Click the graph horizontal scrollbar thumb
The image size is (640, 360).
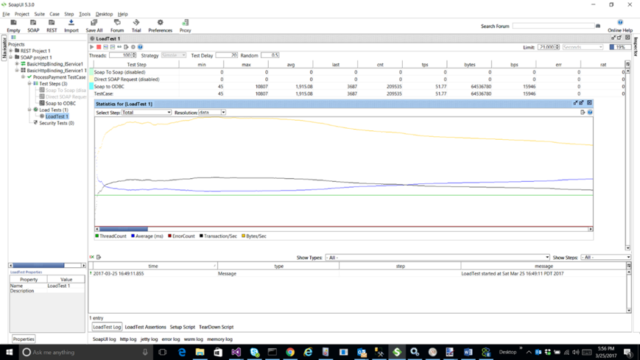(124, 229)
